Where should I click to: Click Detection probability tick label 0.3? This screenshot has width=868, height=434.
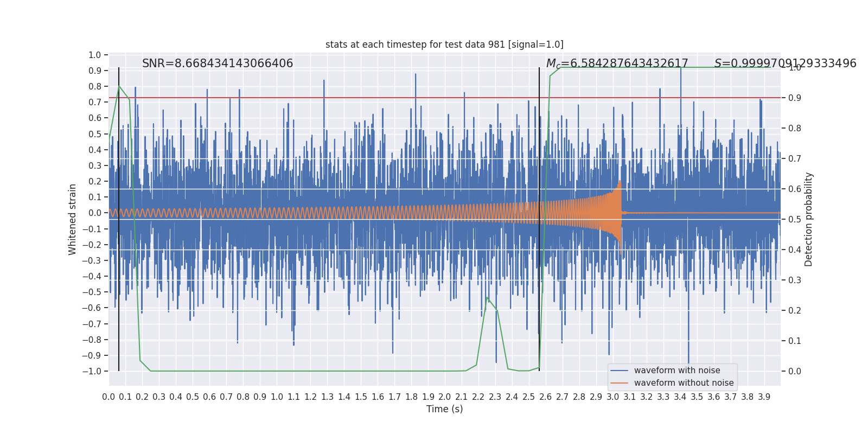pos(795,280)
